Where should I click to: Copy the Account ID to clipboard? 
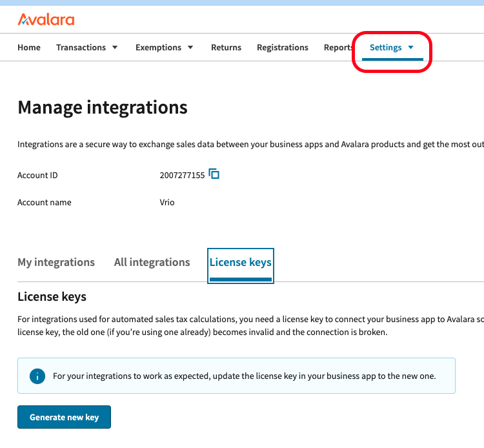pos(214,174)
